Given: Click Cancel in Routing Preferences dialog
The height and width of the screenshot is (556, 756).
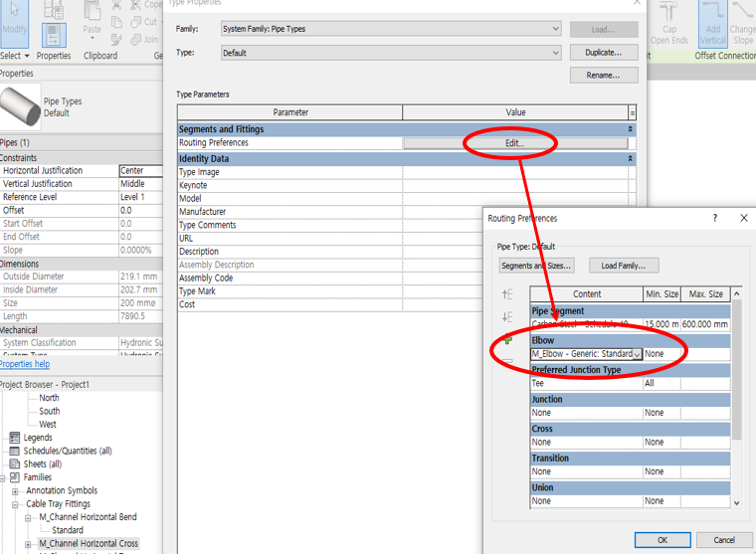Looking at the screenshot, I should tap(724, 540).
